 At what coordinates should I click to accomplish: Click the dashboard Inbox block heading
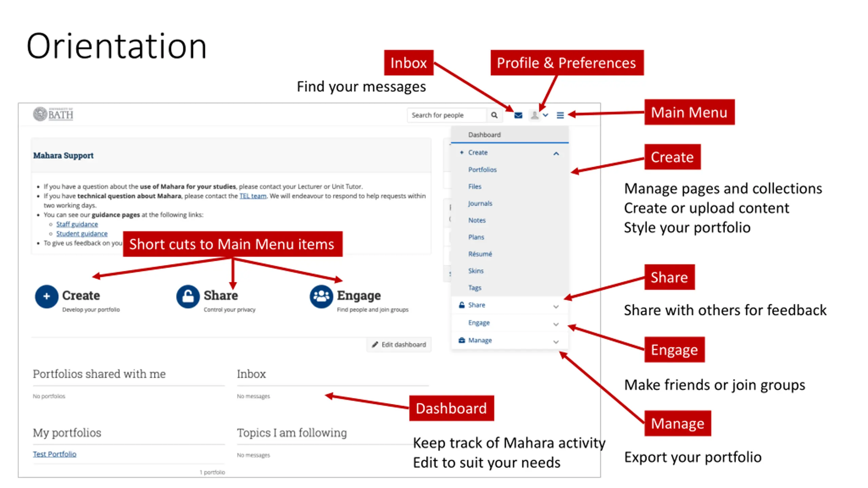point(251,373)
